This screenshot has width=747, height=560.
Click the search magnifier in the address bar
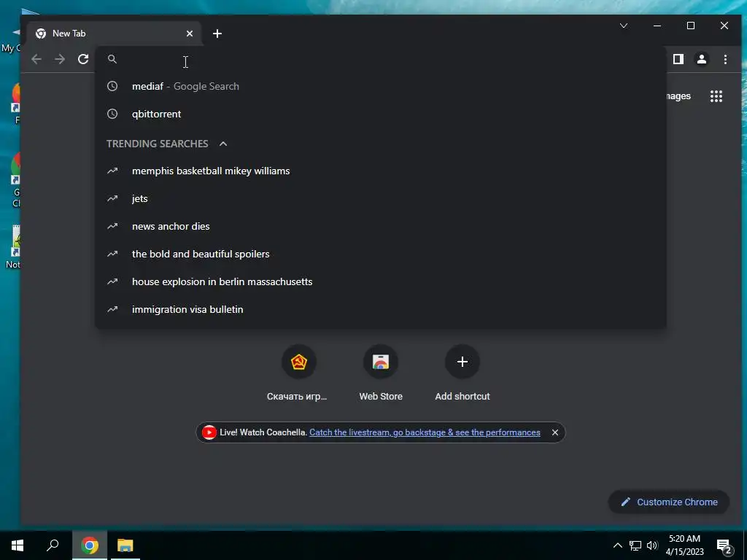click(112, 59)
